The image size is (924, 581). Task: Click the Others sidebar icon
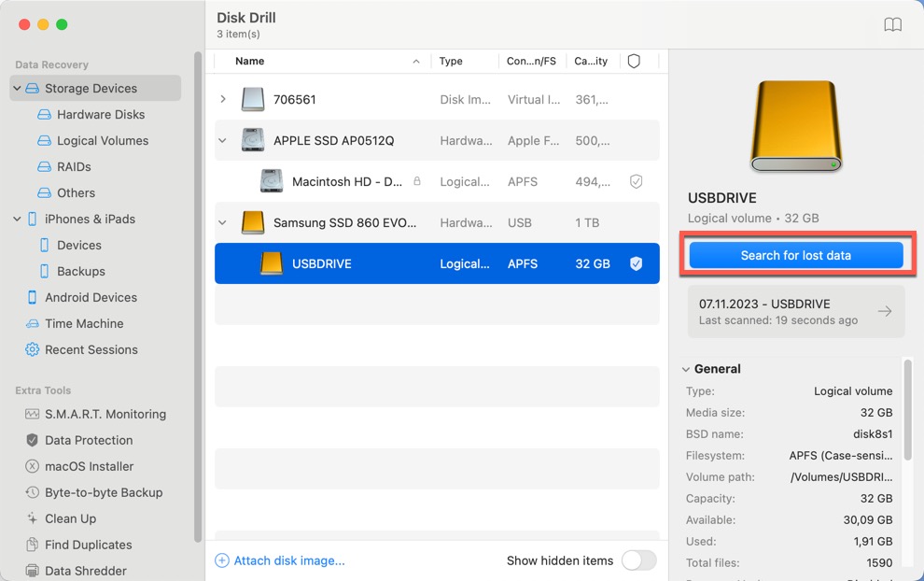44,192
